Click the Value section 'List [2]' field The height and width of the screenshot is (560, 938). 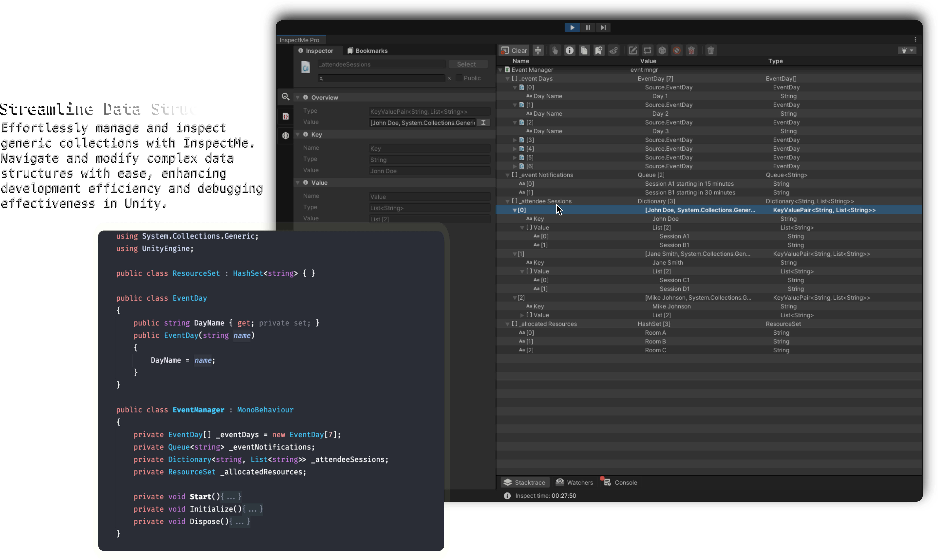(430, 219)
